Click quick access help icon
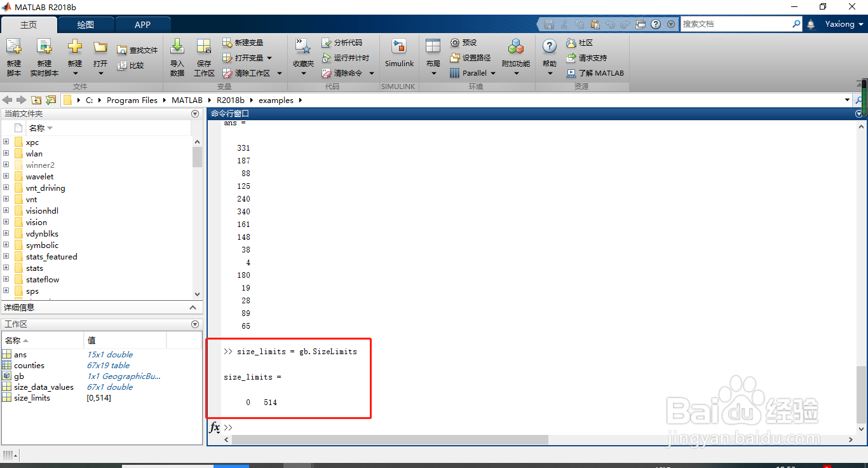 (655, 24)
